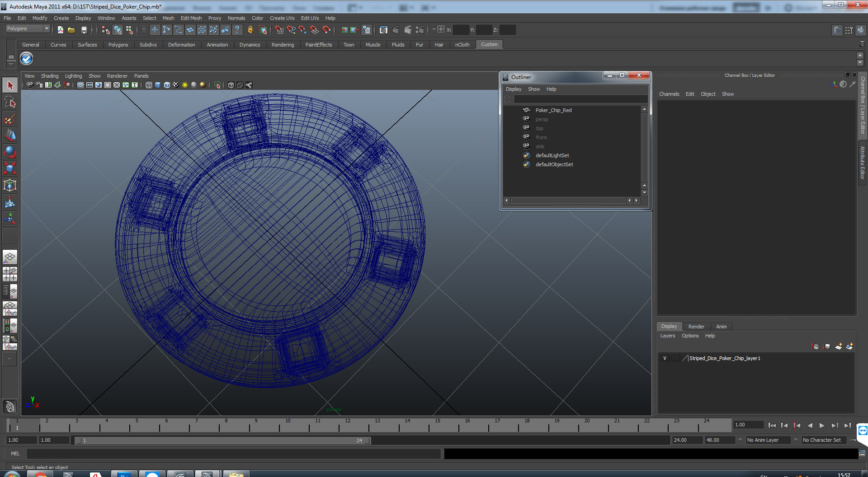Open the Attribute Editor side tab
This screenshot has height=477, width=868.
pyautogui.click(x=863, y=163)
